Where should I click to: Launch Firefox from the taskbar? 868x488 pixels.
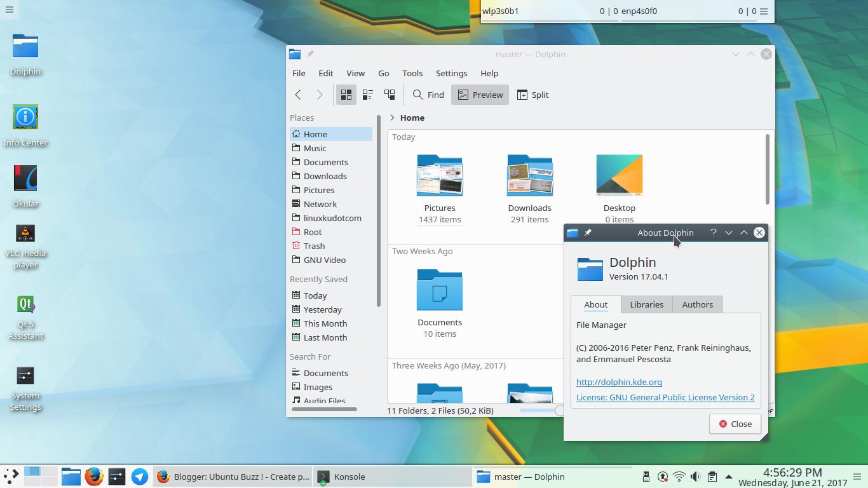94,477
